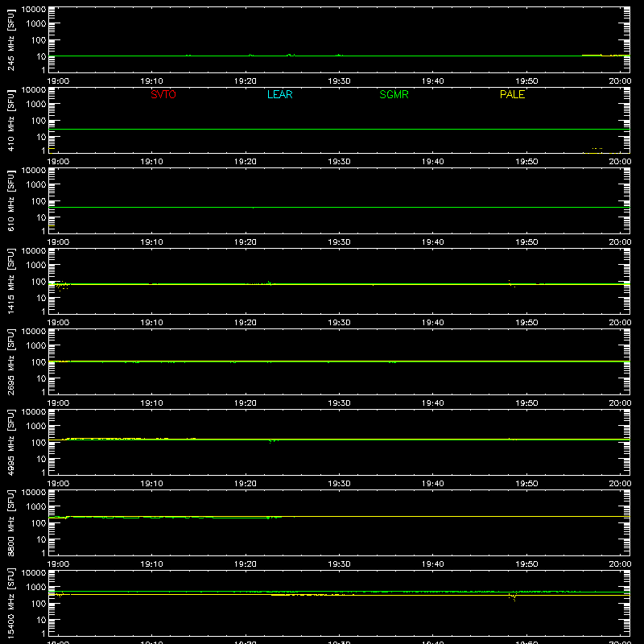Image resolution: width=644 pixels, height=644 pixels.
Task: Click 19:30 time label under 8800 MHz panel
Action: (339, 564)
